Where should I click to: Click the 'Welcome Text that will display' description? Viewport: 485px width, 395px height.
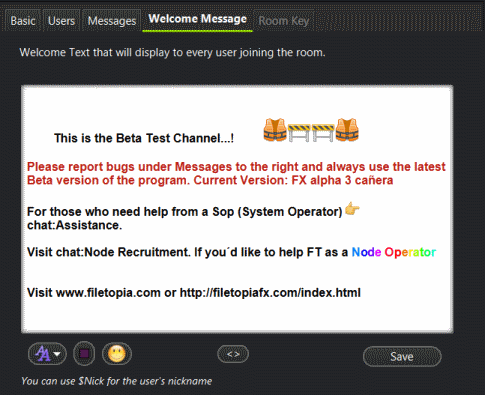click(x=172, y=52)
